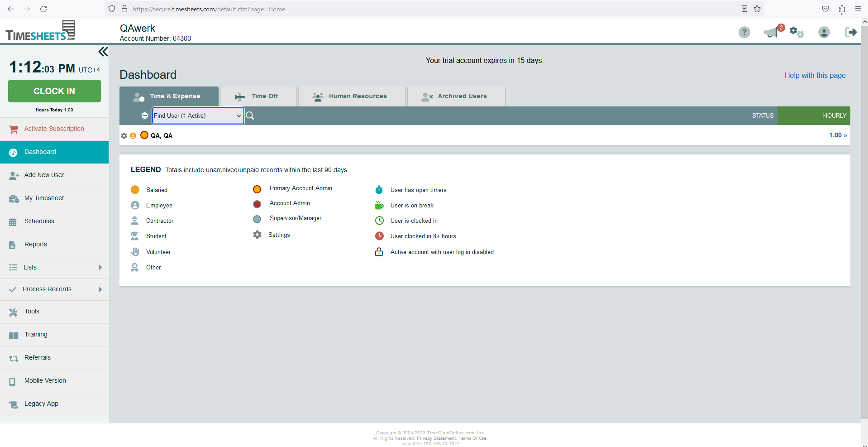Click the employee icon beside QA, QA
Viewport: 868px width, 447px height.
(133, 135)
